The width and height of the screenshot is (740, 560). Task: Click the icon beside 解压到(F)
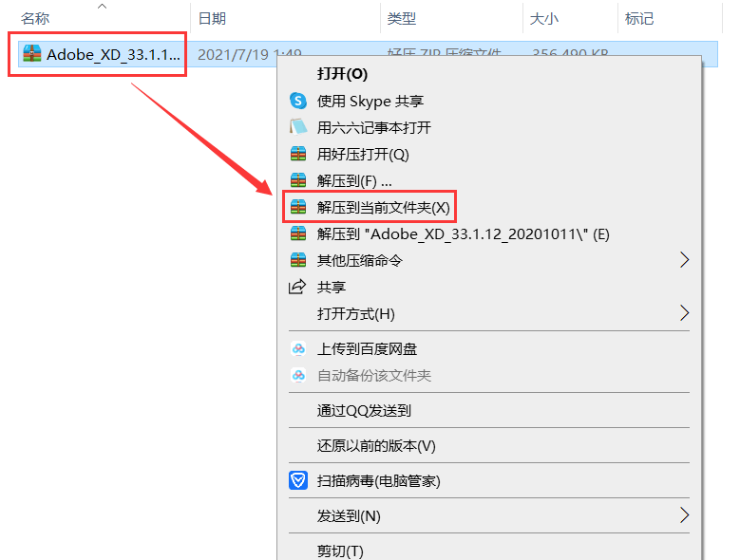[297, 180]
